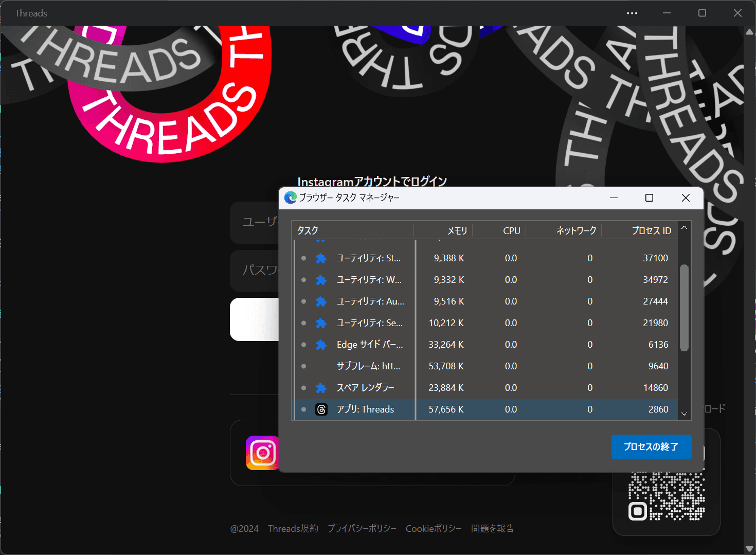Click process ID 6136

click(x=659, y=345)
